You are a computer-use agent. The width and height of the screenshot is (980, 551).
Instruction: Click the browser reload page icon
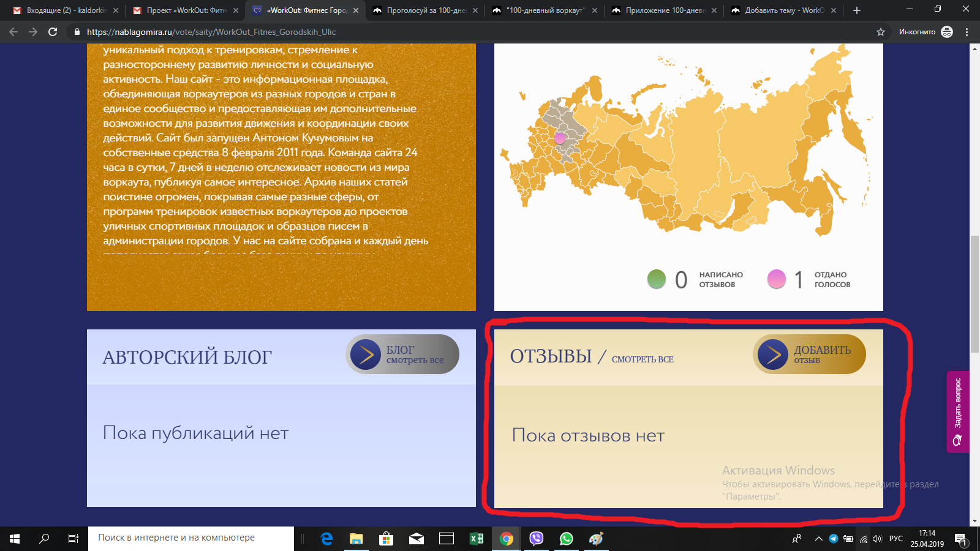point(53,32)
